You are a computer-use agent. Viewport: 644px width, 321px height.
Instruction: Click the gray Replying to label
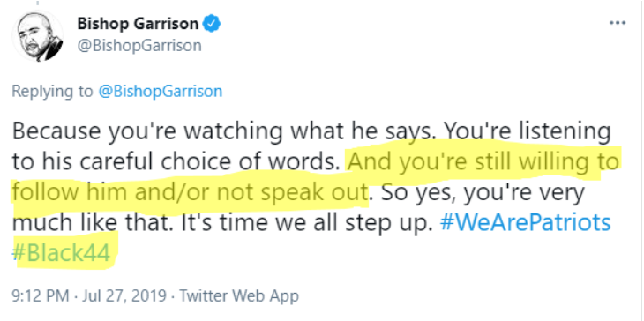pyautogui.click(x=52, y=91)
